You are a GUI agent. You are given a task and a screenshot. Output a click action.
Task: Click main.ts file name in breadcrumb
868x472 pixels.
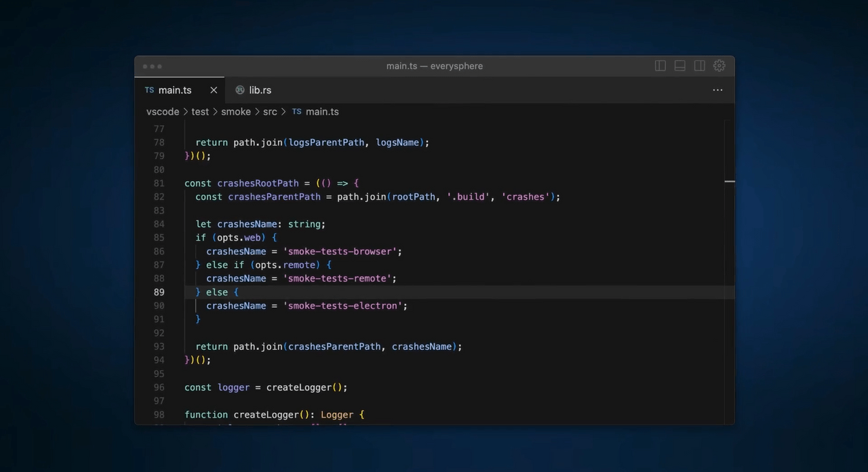coord(322,112)
